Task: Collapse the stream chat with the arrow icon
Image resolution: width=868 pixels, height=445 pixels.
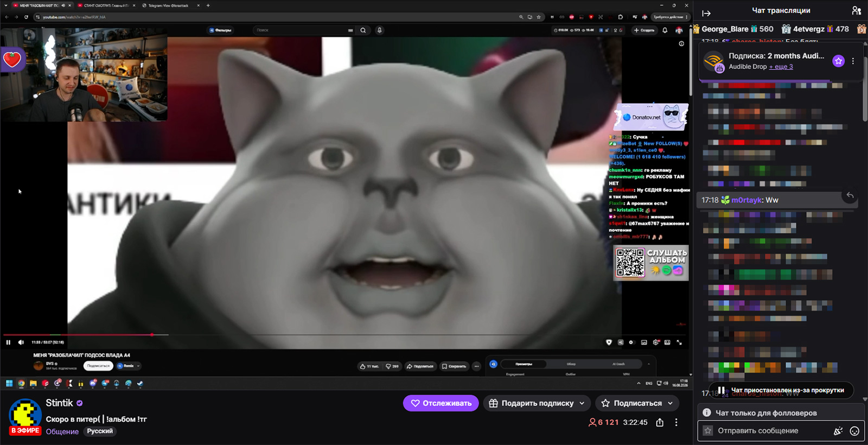Action: click(x=706, y=13)
